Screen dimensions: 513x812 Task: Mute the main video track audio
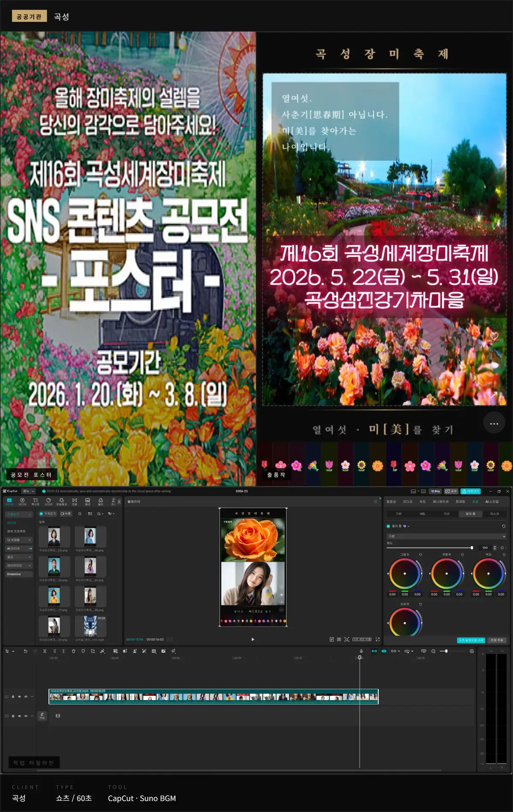[x=26, y=697]
